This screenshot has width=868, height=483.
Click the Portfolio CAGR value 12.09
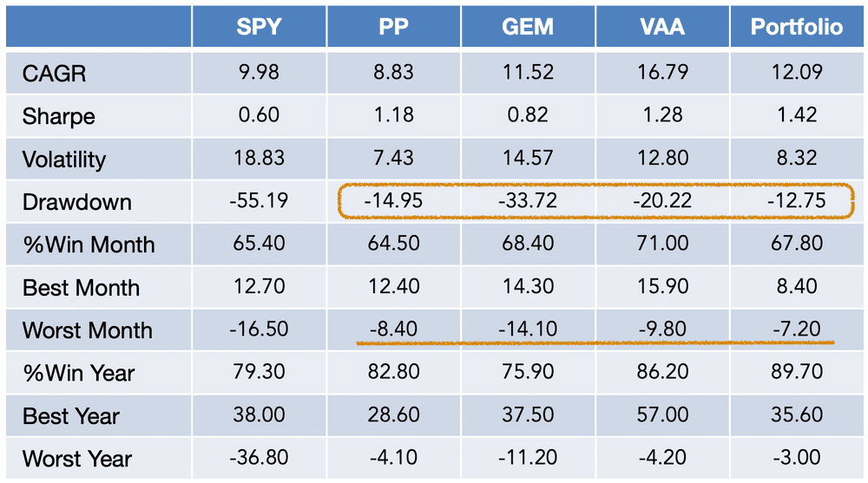pos(797,72)
